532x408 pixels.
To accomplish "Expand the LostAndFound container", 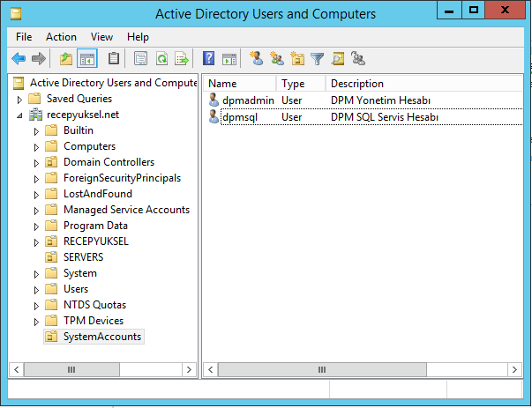I will pos(36,195).
